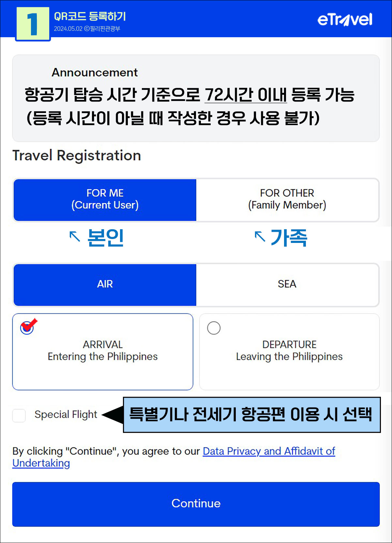Viewport: 392px width, 543px height.
Task: Click the Announcement box
Action: pos(196,98)
